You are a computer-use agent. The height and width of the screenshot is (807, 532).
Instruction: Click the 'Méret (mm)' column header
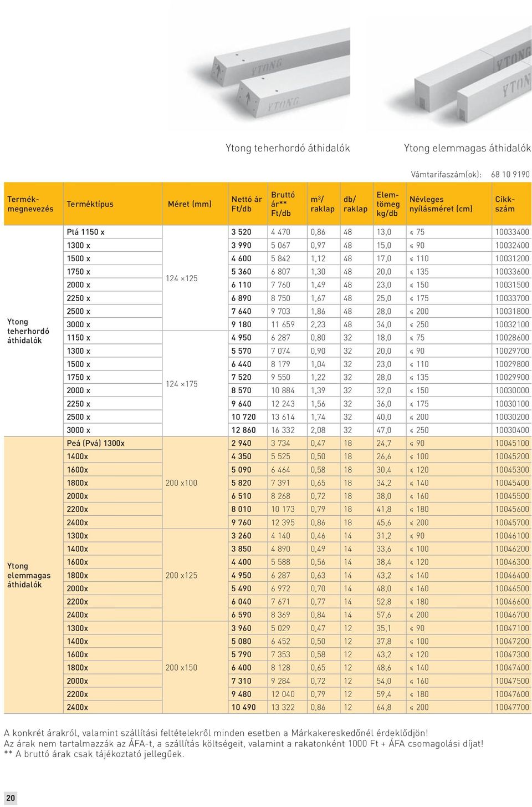(x=190, y=204)
